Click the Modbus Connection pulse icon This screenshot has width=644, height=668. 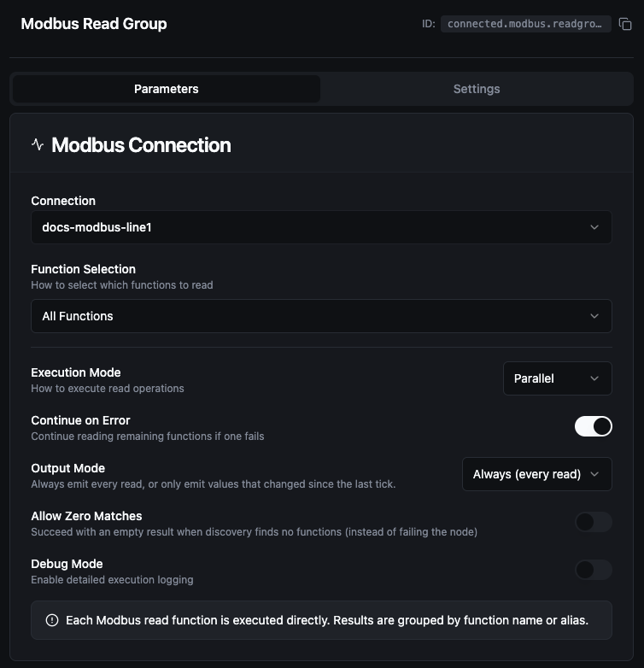[x=38, y=144]
